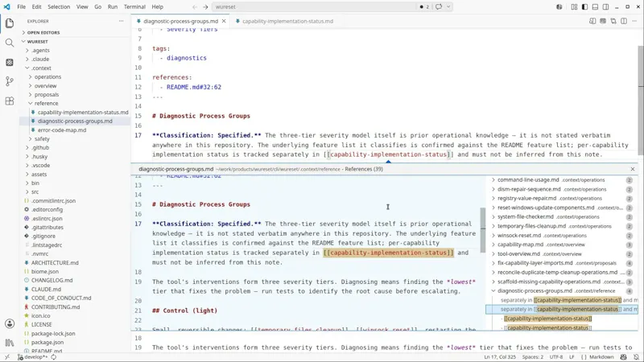Open the chat icon in title bar
This screenshot has width=644, height=362.
point(439,6)
